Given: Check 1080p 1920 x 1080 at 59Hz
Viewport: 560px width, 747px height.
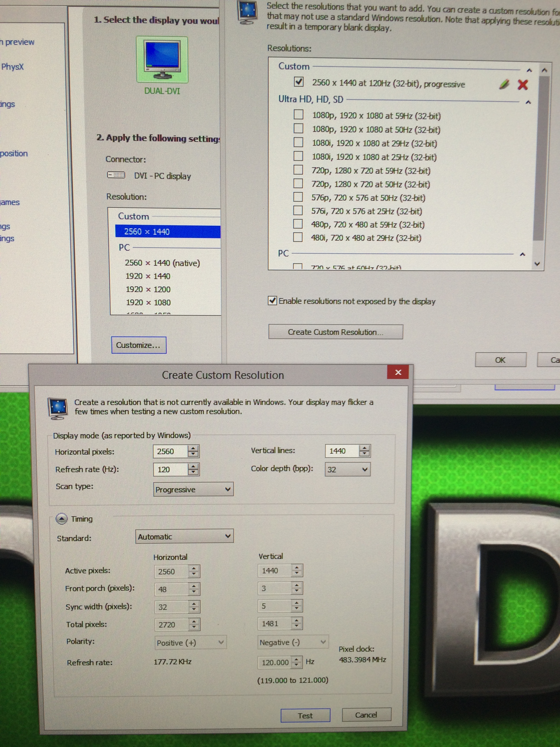Looking at the screenshot, I should click(298, 115).
